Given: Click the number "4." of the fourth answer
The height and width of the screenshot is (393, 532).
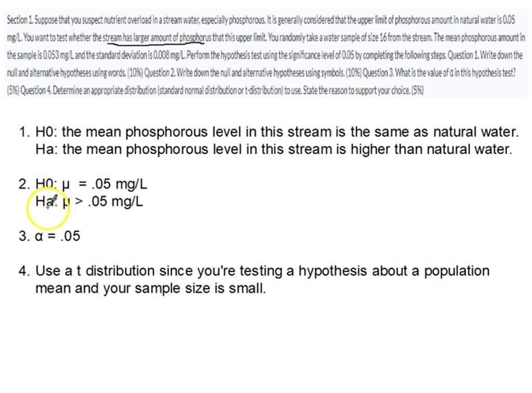Looking at the screenshot, I should [24, 271].
